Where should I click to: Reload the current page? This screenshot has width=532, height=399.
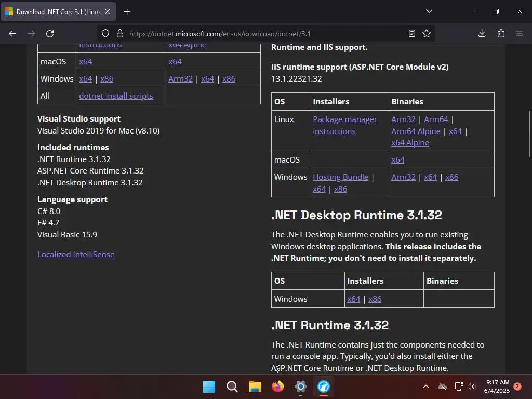[50, 34]
